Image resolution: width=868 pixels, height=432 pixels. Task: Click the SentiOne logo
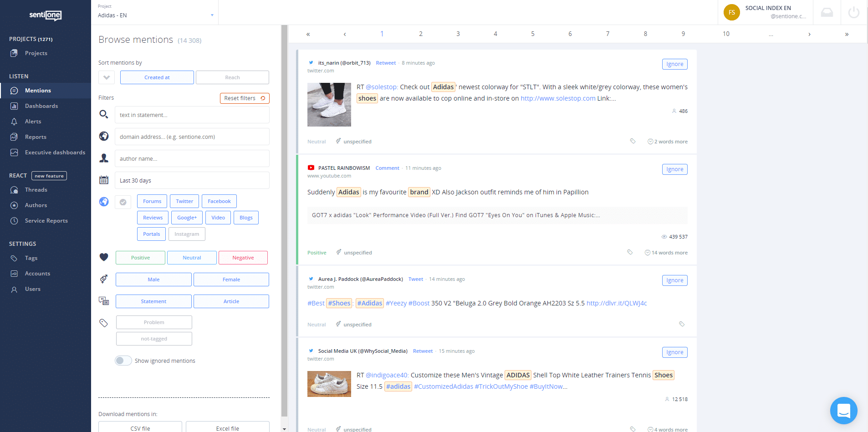pyautogui.click(x=45, y=15)
